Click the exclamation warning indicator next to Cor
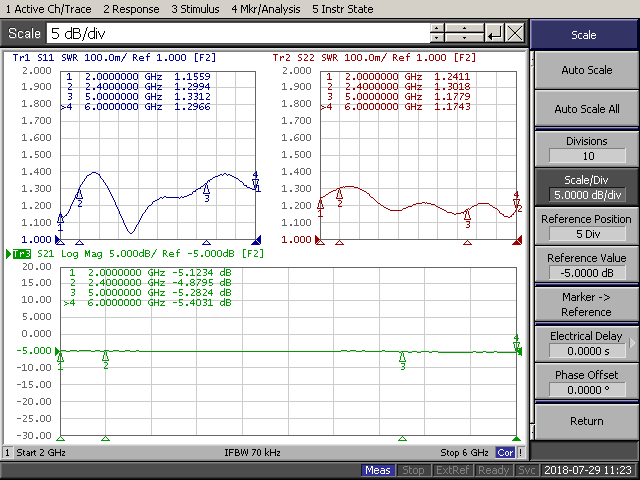640x480 pixels. [x=520, y=453]
